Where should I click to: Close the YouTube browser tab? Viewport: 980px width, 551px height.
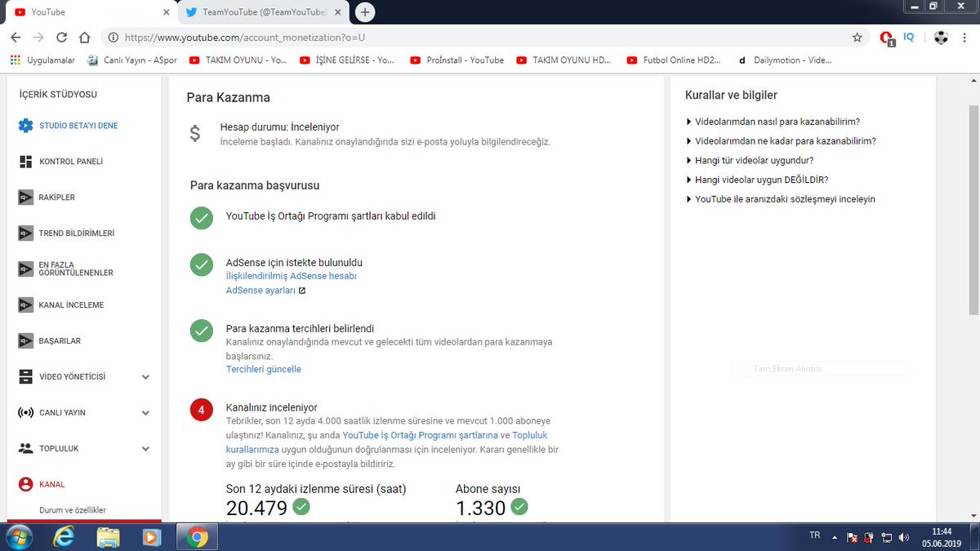point(167,12)
